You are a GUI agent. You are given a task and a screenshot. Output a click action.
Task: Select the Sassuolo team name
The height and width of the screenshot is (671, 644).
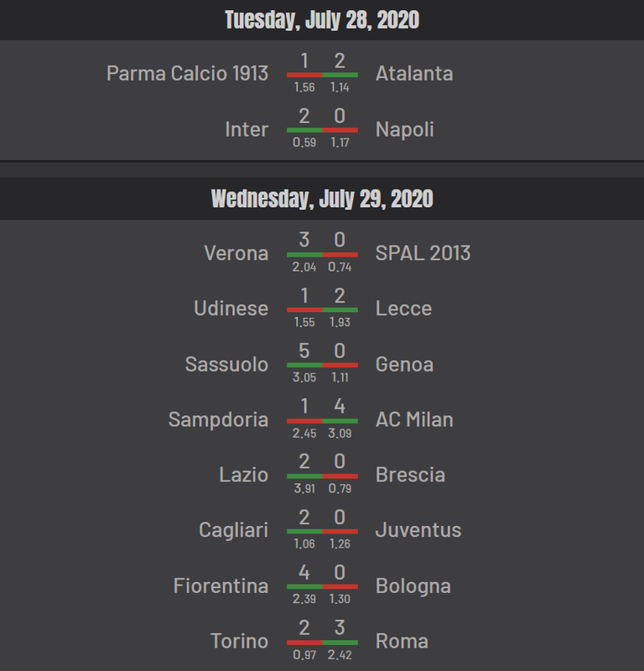click(x=226, y=364)
